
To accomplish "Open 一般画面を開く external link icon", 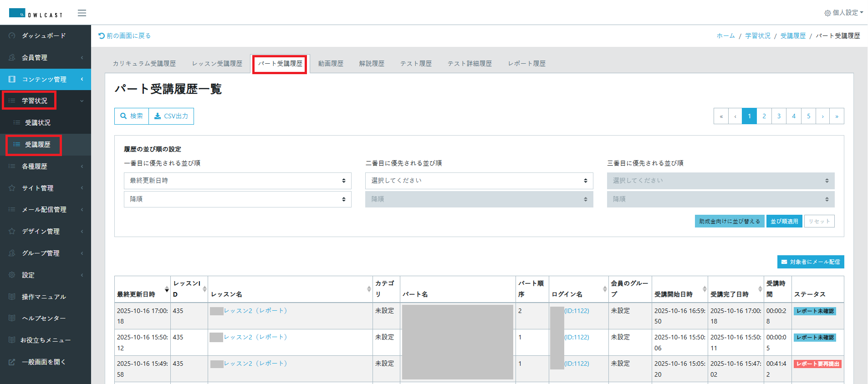I will tap(12, 362).
